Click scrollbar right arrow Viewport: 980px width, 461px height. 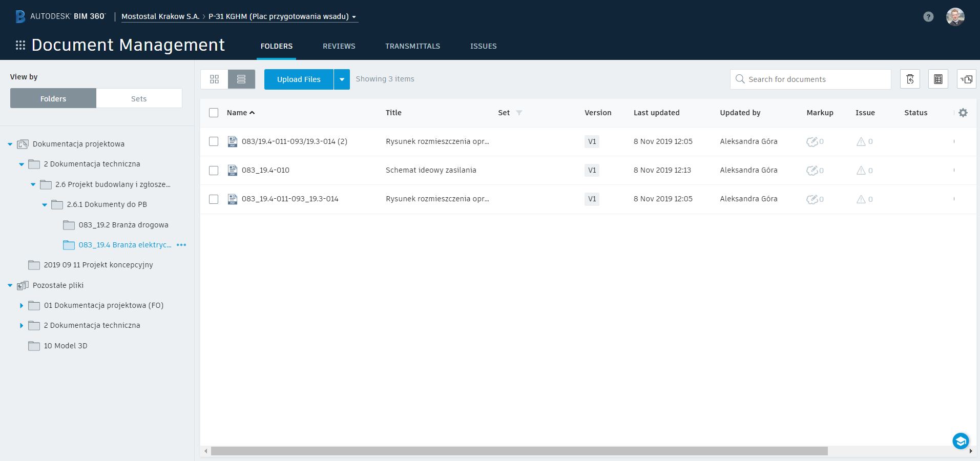[971, 451]
